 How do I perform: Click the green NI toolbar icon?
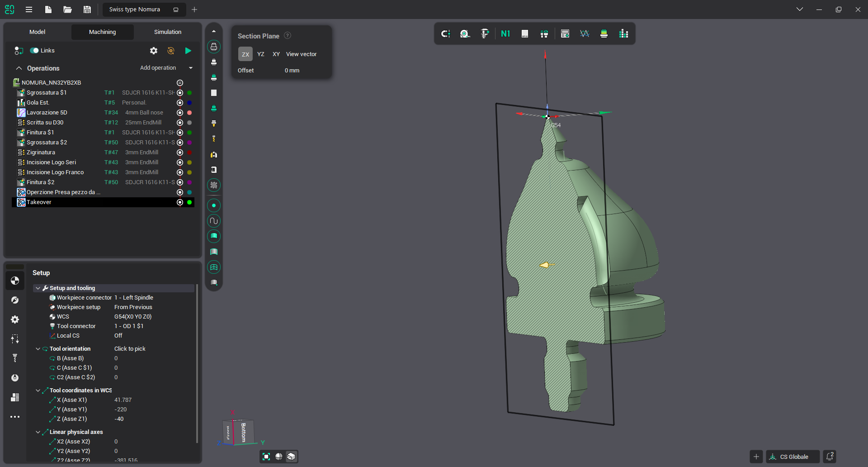pos(505,33)
